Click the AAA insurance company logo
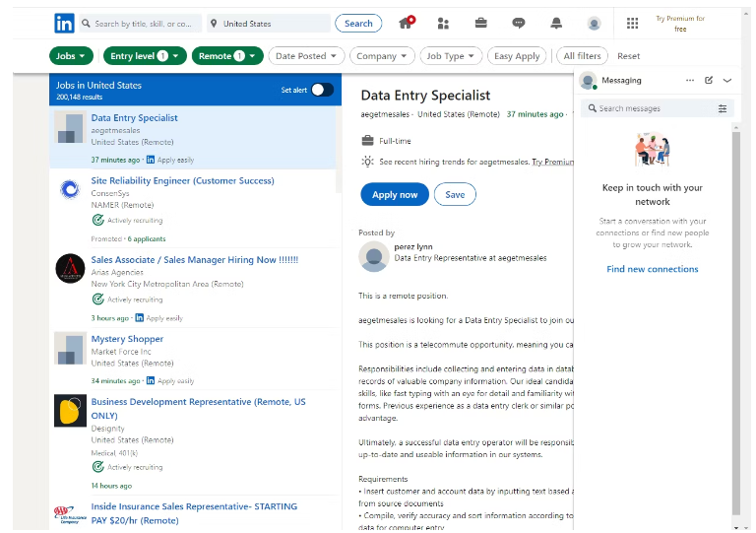The width and height of the screenshot is (756, 533). [70, 514]
